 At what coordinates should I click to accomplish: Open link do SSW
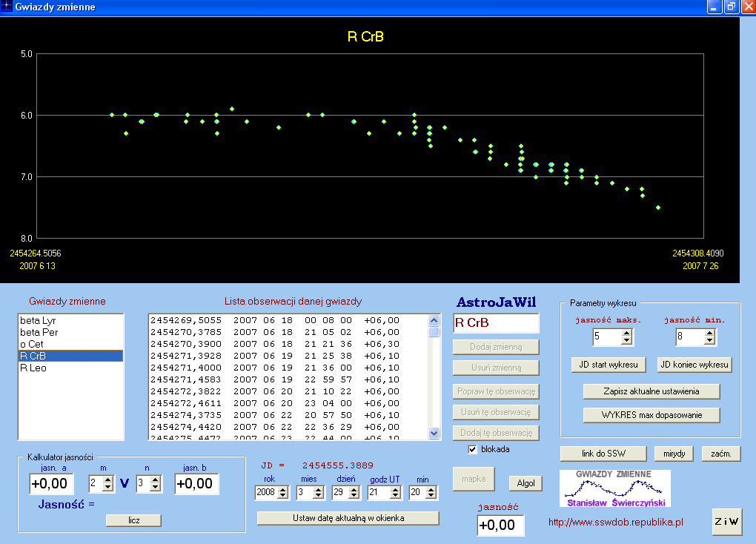(x=603, y=454)
